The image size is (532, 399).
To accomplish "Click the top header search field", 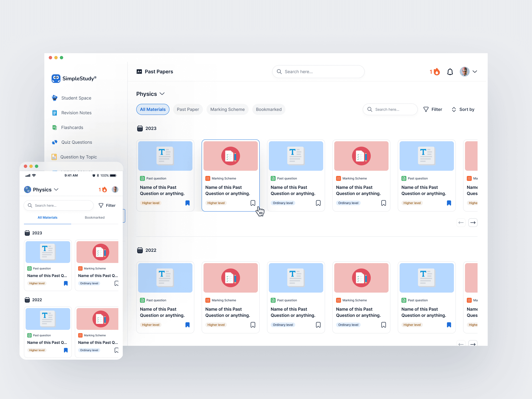I will click(318, 72).
